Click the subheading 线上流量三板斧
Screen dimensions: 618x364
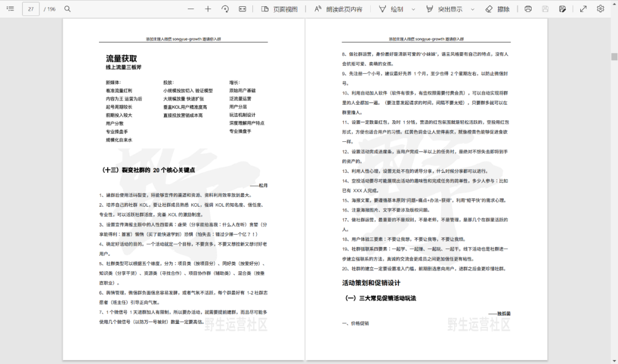124,68
